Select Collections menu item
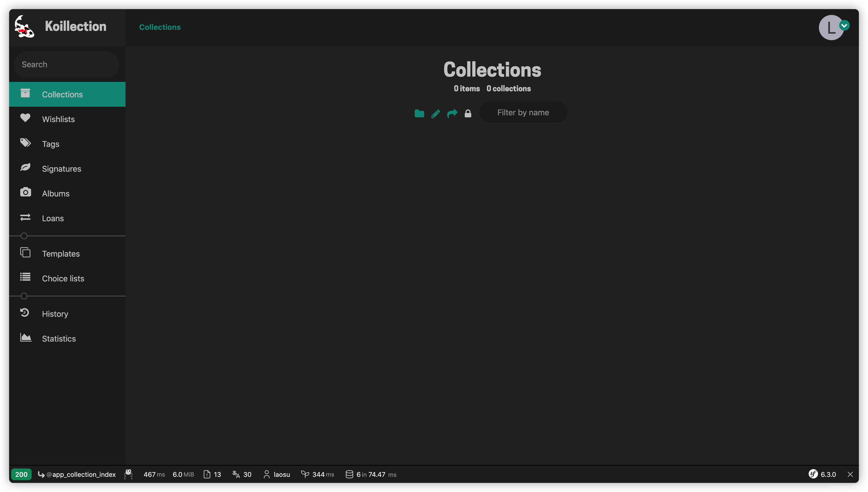The height and width of the screenshot is (492, 868). click(67, 94)
